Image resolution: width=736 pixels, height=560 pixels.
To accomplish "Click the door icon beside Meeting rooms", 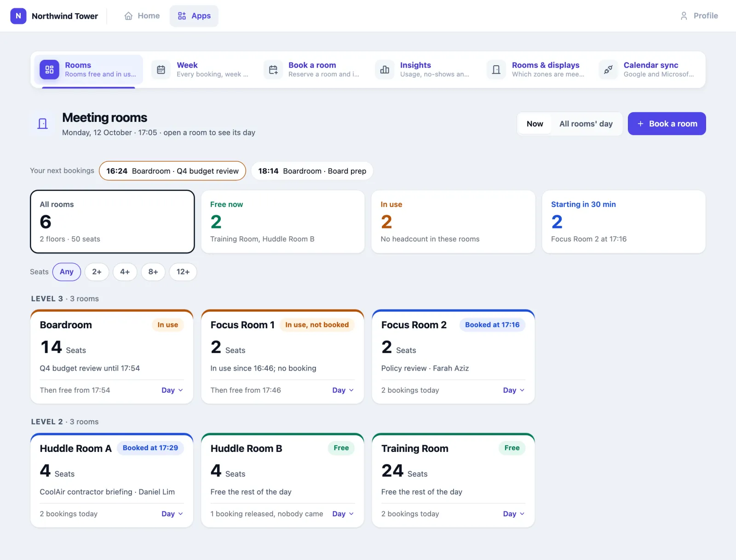I will (42, 124).
